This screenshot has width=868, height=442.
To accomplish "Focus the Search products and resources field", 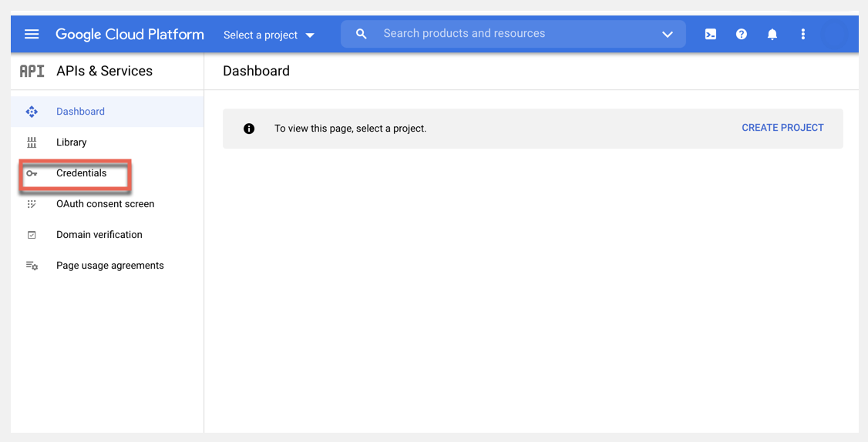I will 509,34.
